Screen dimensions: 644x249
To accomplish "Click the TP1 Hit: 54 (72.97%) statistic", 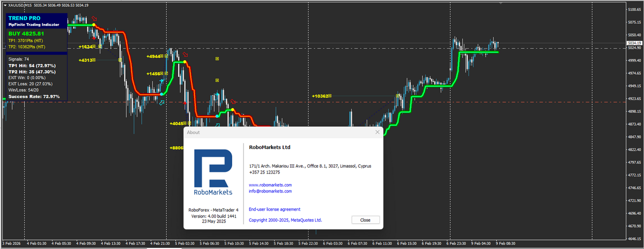I will pyautogui.click(x=32, y=65).
